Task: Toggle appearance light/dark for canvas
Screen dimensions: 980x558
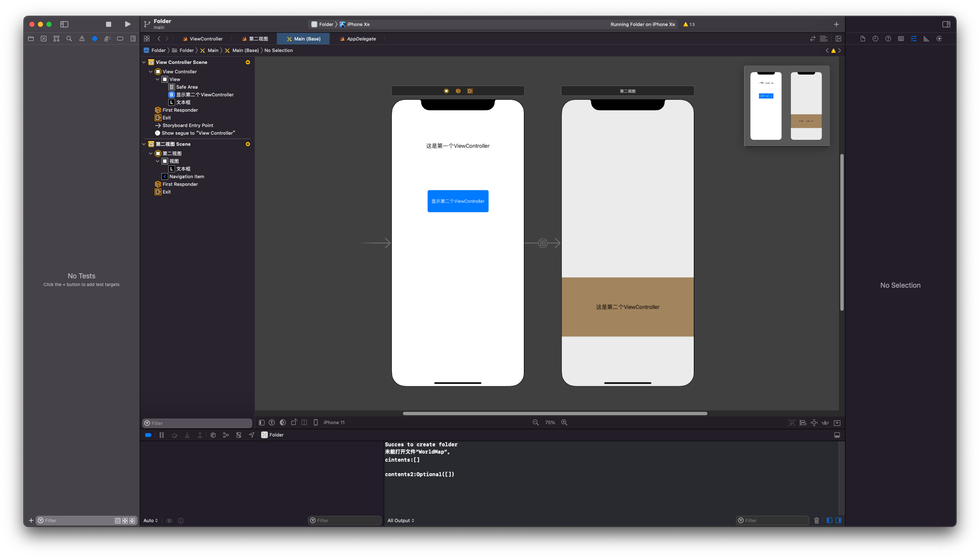Action: [x=283, y=422]
